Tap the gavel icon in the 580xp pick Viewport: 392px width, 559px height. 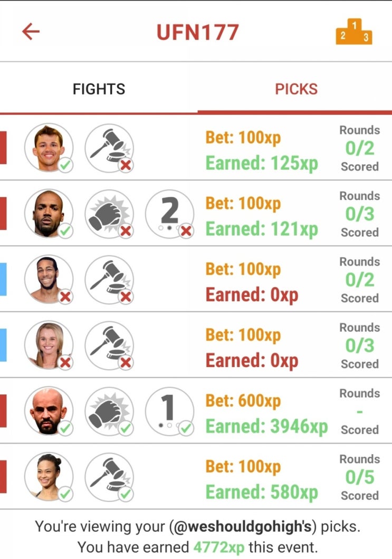pyautogui.click(x=109, y=477)
